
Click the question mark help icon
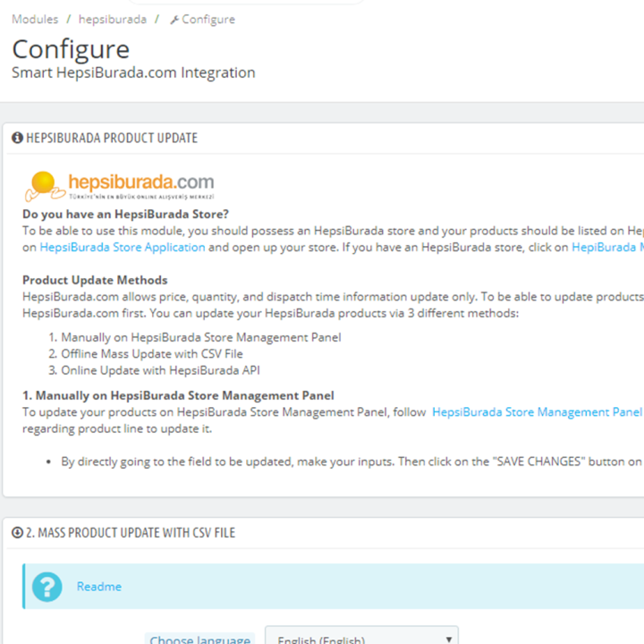click(47, 587)
